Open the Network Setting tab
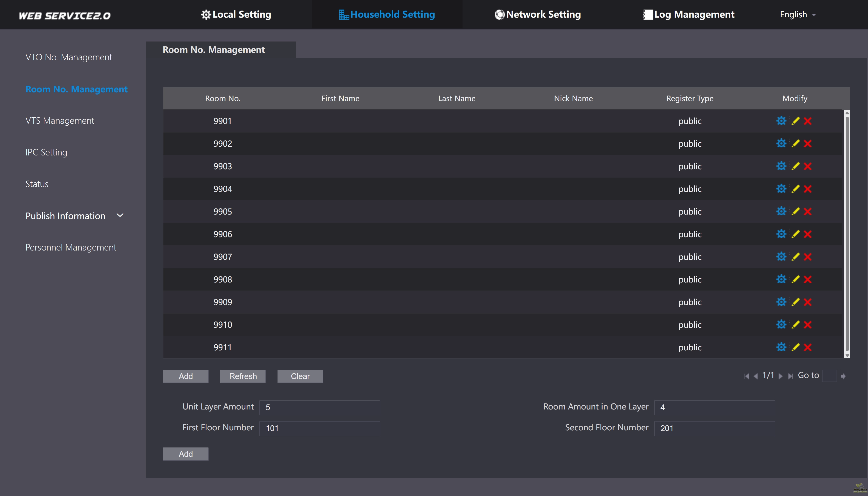868x496 pixels. point(537,14)
